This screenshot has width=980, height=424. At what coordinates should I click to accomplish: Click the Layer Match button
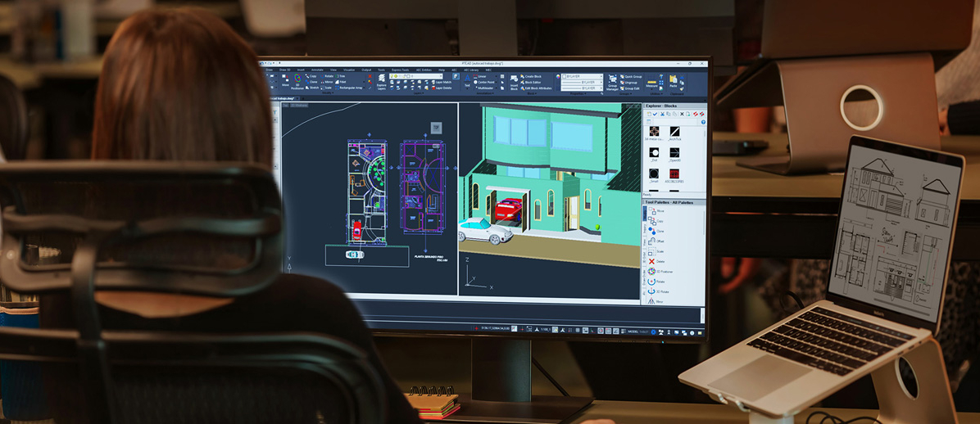click(441, 82)
